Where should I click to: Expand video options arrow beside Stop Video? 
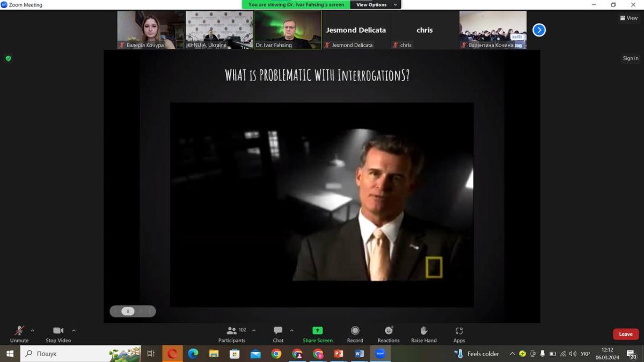(74, 330)
